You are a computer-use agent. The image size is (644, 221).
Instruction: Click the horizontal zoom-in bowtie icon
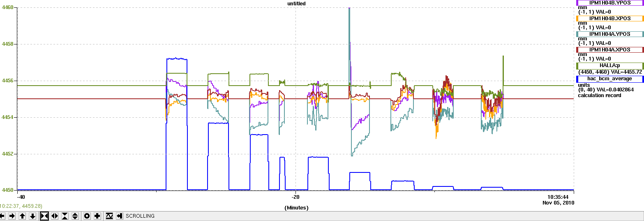tap(44, 216)
